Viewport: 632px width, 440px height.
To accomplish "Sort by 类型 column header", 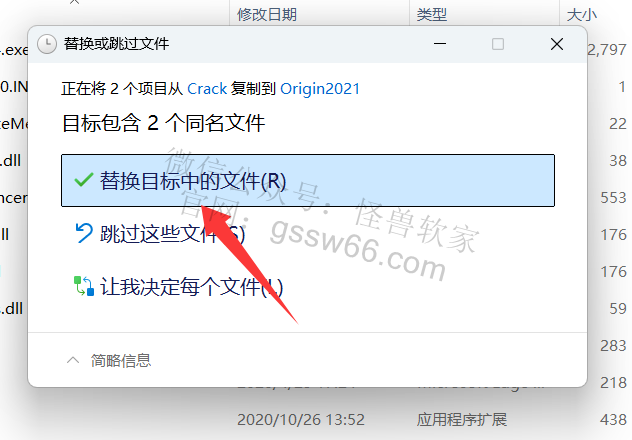I will pos(432,15).
